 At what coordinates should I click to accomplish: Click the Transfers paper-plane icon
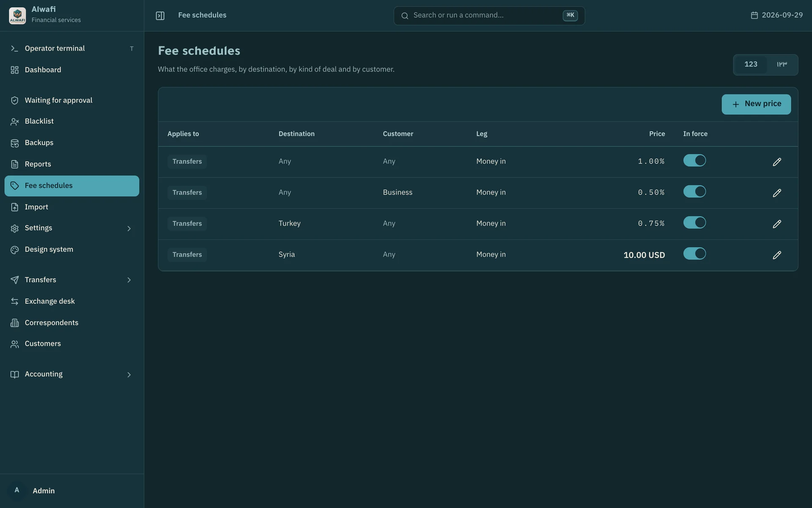point(14,280)
